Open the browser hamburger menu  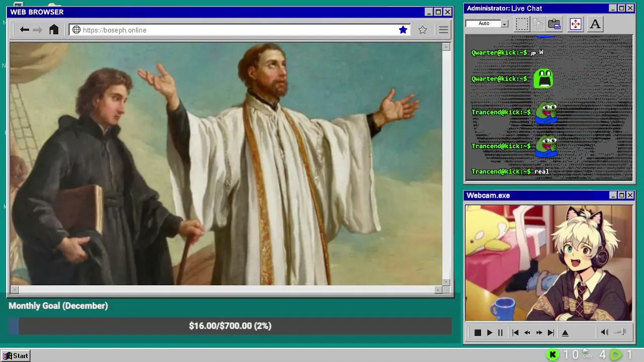click(x=443, y=30)
